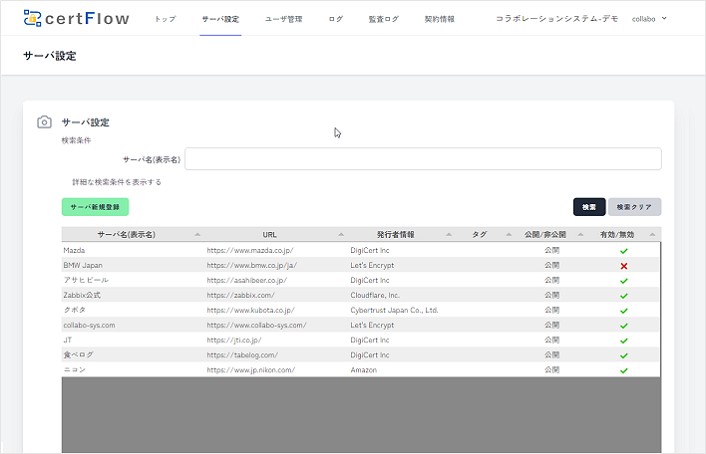Click the green check in the collabo-sys.com row
The image size is (706, 454).
pyautogui.click(x=624, y=326)
